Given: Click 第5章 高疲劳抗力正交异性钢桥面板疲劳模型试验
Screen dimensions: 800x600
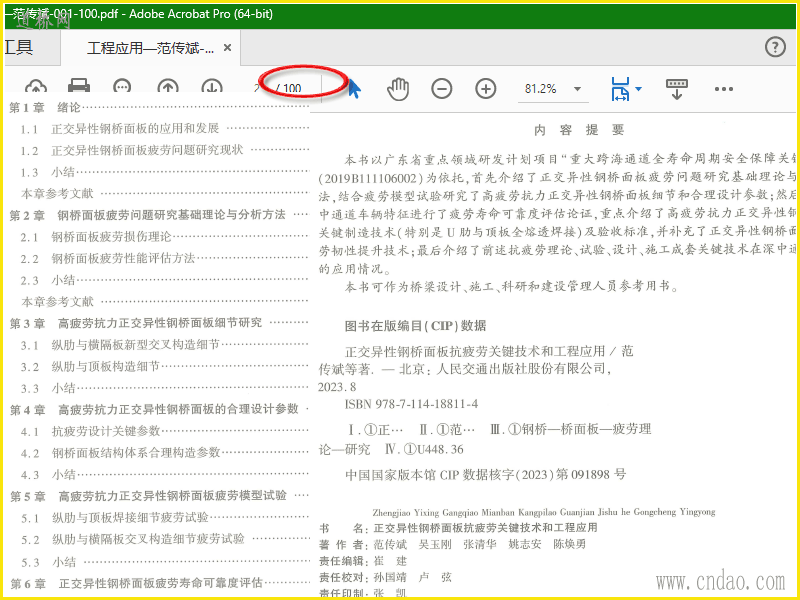Looking at the screenshot, I should pyautogui.click(x=159, y=496).
